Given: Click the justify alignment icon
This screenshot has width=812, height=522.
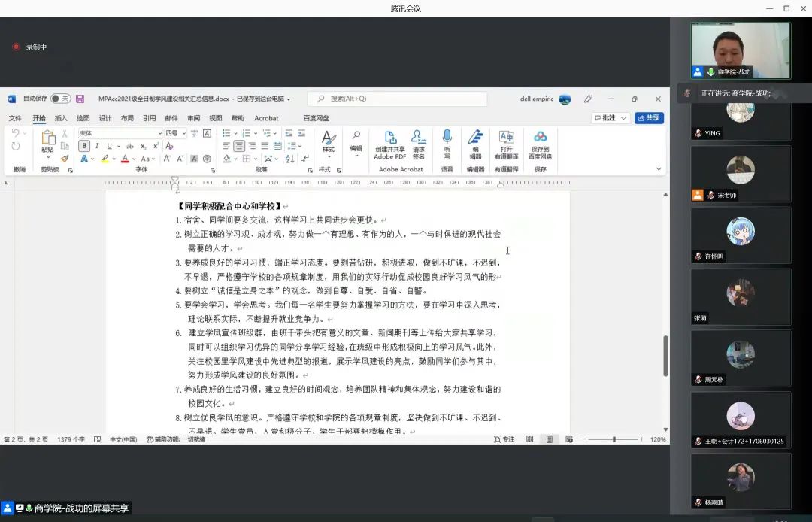Looking at the screenshot, I should pyautogui.click(x=265, y=146).
